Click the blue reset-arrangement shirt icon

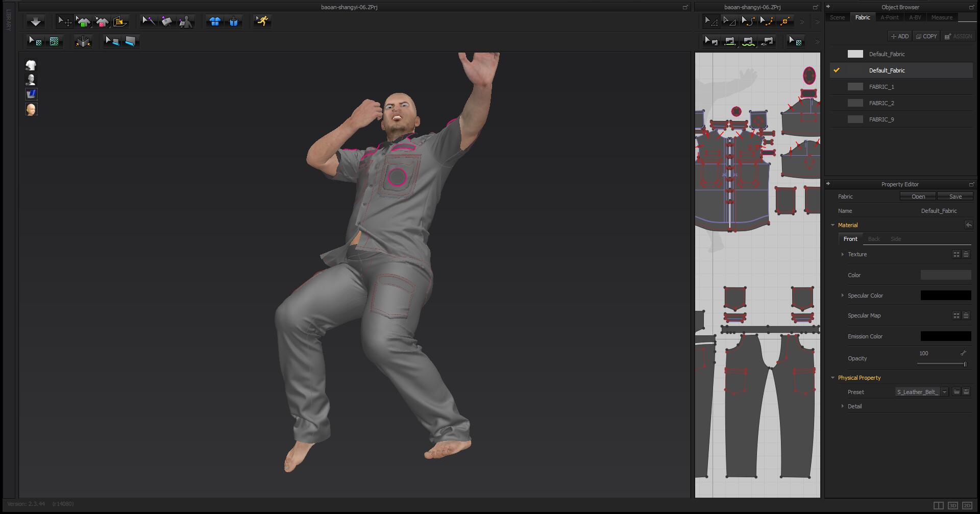(x=215, y=21)
